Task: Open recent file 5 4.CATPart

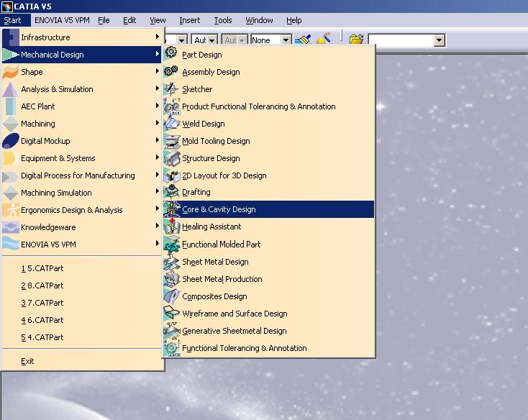Action: click(82, 337)
